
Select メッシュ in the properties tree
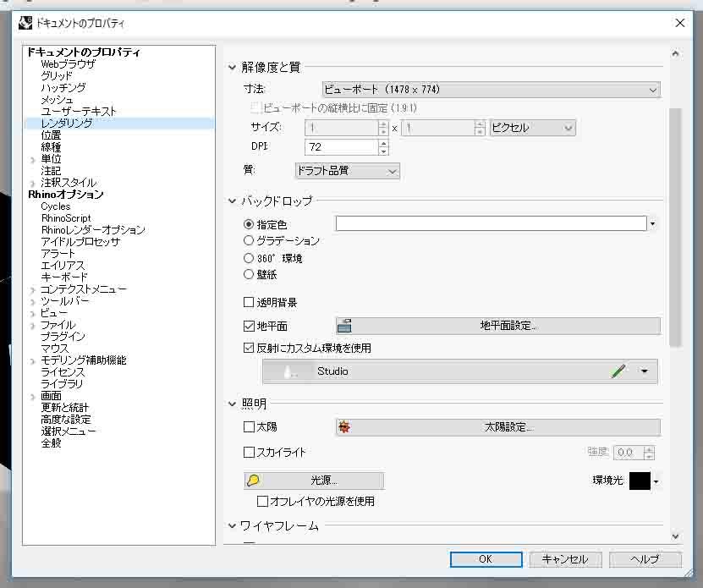(x=57, y=100)
